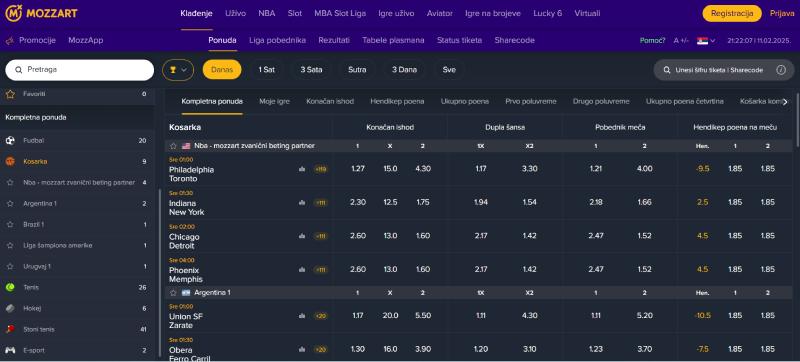Click the Pretraga search field
This screenshot has height=362, width=800.
pyautogui.click(x=80, y=70)
